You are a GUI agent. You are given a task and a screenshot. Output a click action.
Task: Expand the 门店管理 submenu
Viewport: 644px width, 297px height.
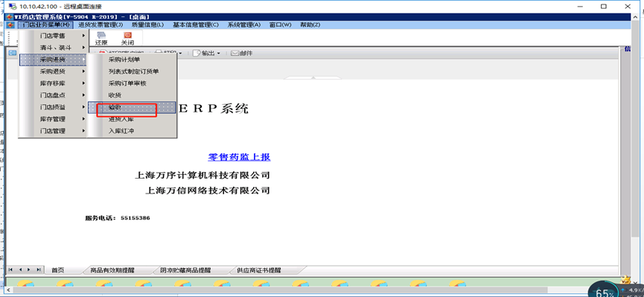[54, 131]
